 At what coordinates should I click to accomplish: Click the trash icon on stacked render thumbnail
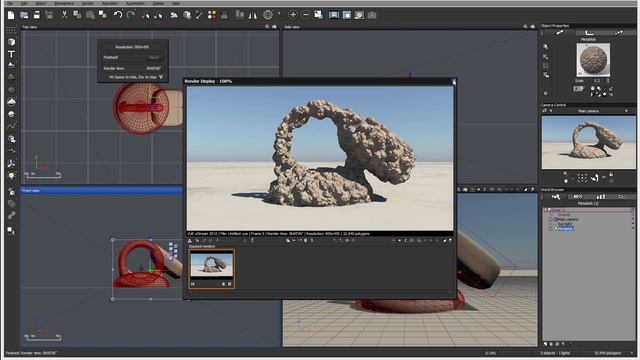[229, 284]
